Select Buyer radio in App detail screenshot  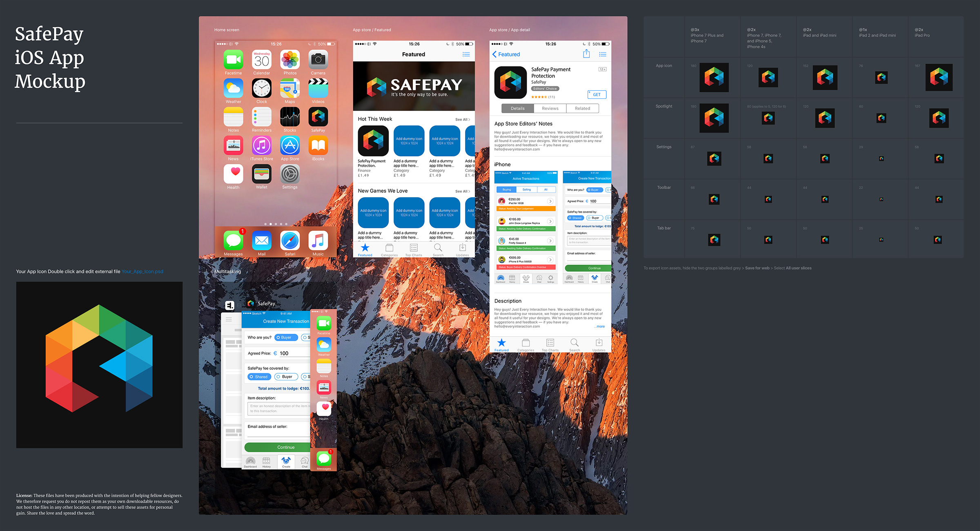click(x=594, y=190)
